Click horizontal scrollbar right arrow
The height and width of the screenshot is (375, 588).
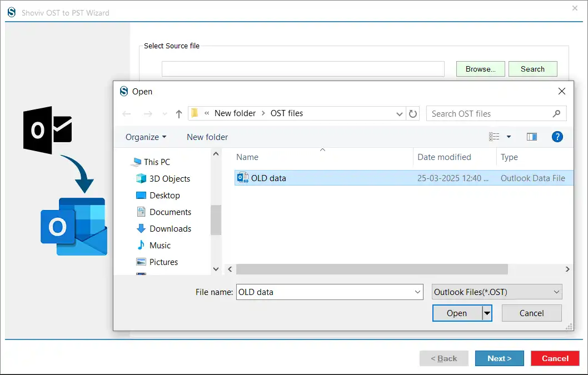pos(567,269)
